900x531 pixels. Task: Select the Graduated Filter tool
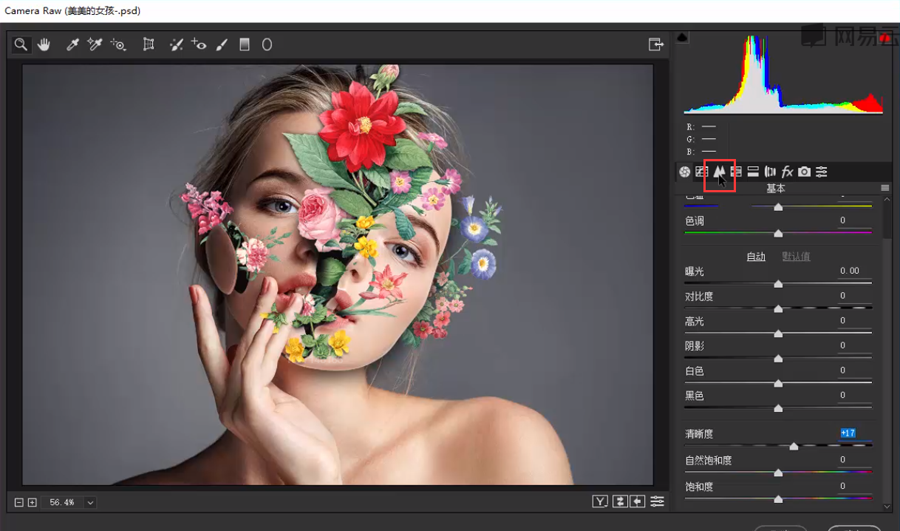pos(244,45)
